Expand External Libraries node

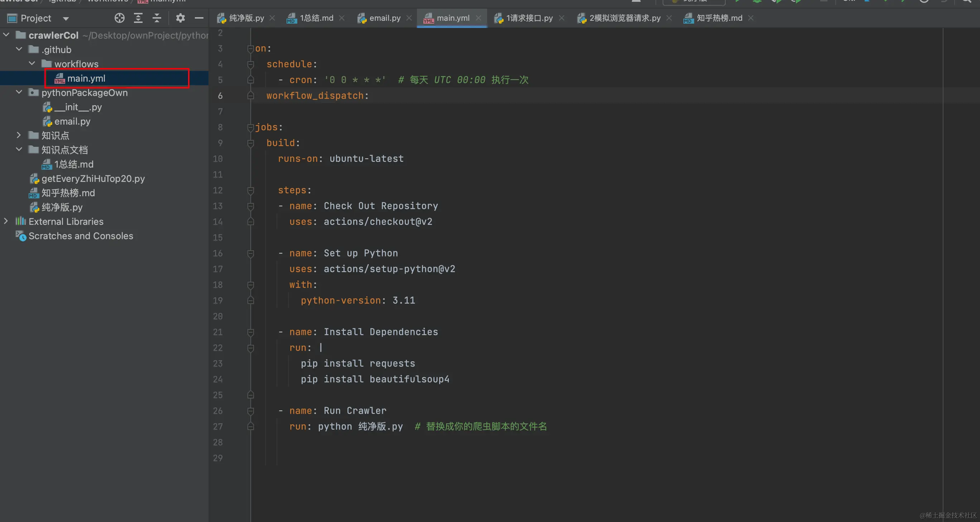click(6, 221)
